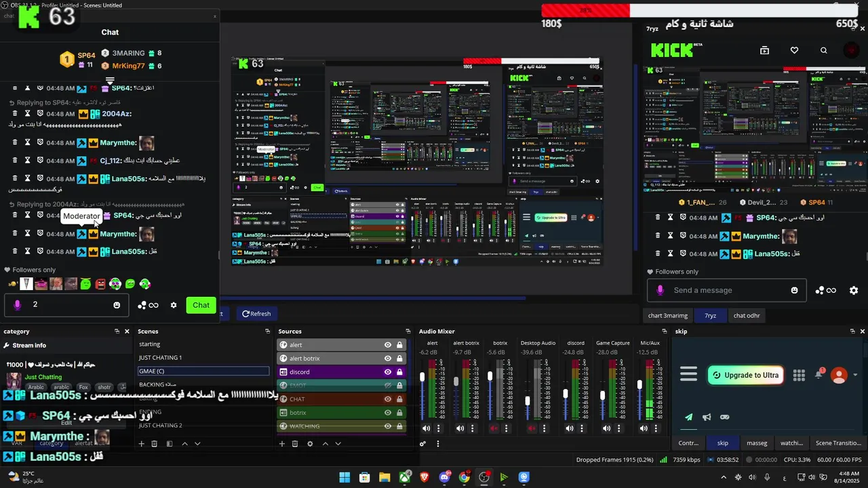Unmute the Desktop Audio channel

click(x=532, y=428)
